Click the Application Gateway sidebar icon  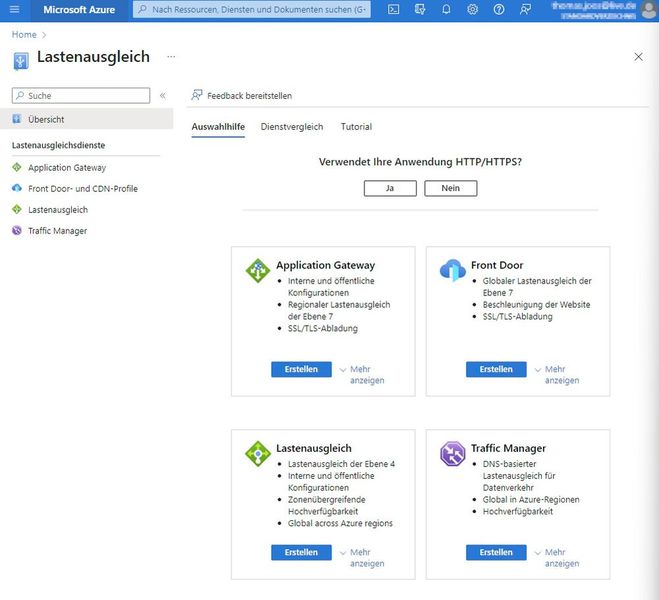point(17,167)
